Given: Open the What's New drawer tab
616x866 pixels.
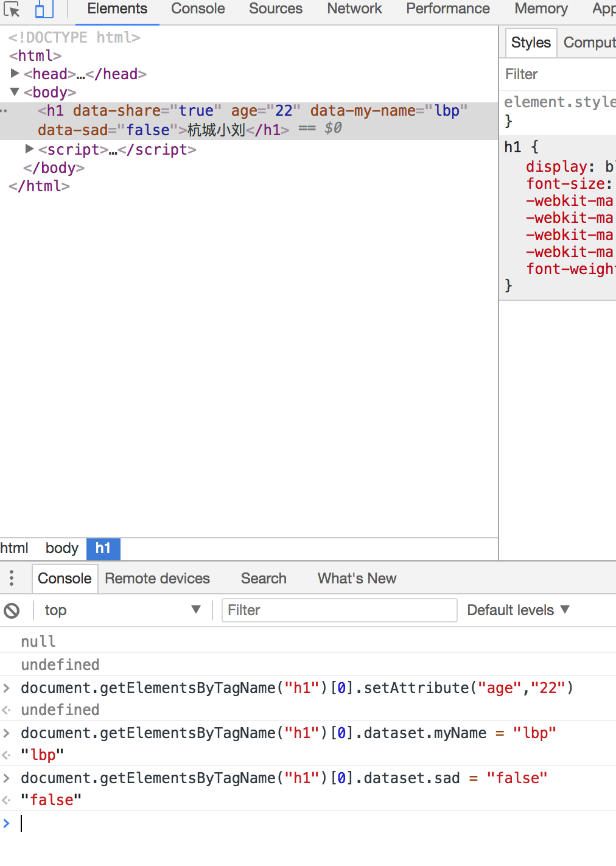Looking at the screenshot, I should pyautogui.click(x=357, y=579).
